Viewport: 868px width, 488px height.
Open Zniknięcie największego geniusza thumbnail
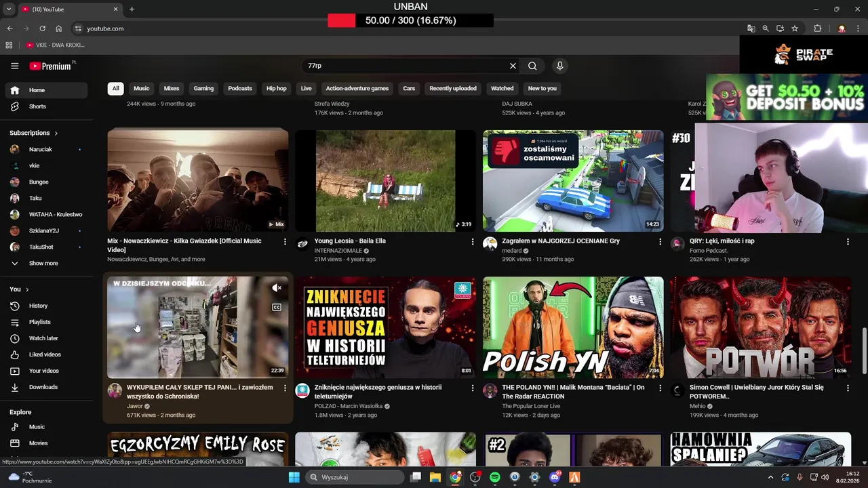click(385, 327)
